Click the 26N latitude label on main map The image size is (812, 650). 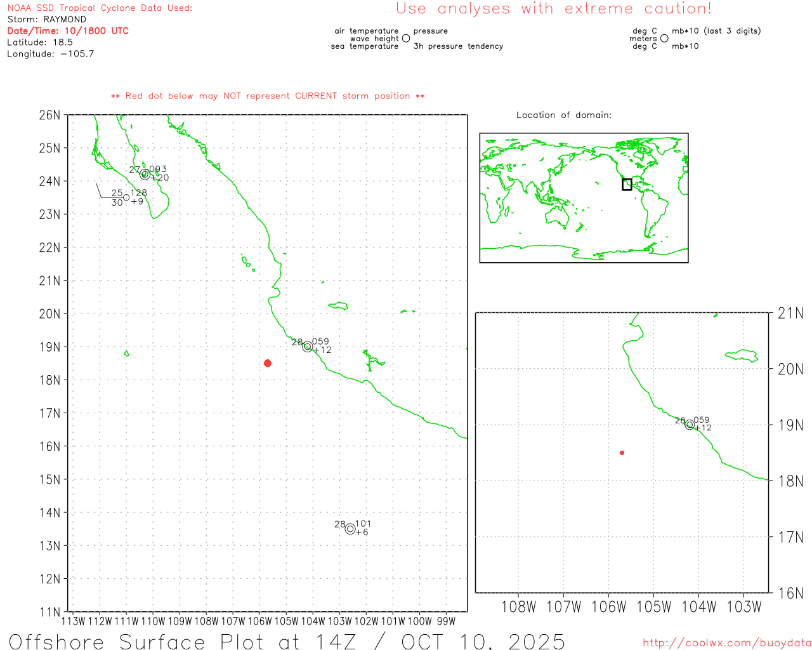tap(49, 115)
